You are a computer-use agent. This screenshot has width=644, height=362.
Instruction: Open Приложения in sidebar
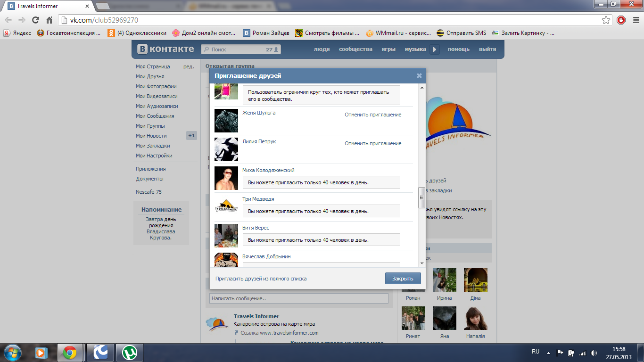click(151, 169)
